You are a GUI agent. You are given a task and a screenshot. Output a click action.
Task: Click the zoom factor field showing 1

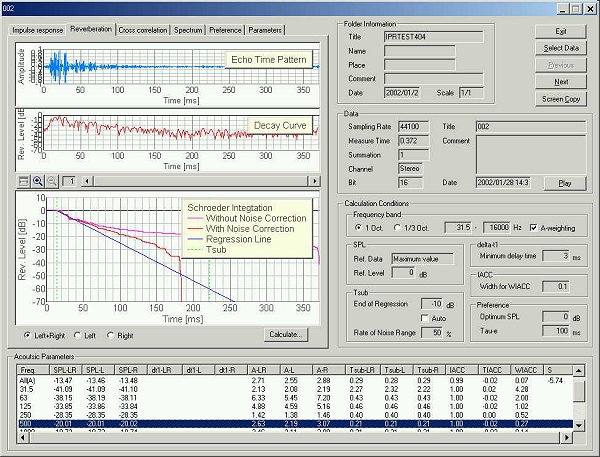70,181
